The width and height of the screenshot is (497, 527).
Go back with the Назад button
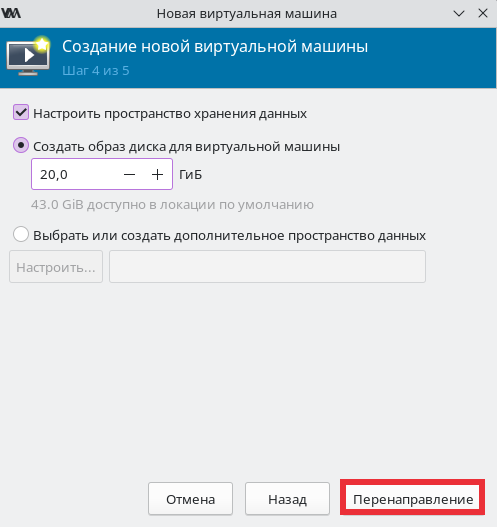(287, 499)
